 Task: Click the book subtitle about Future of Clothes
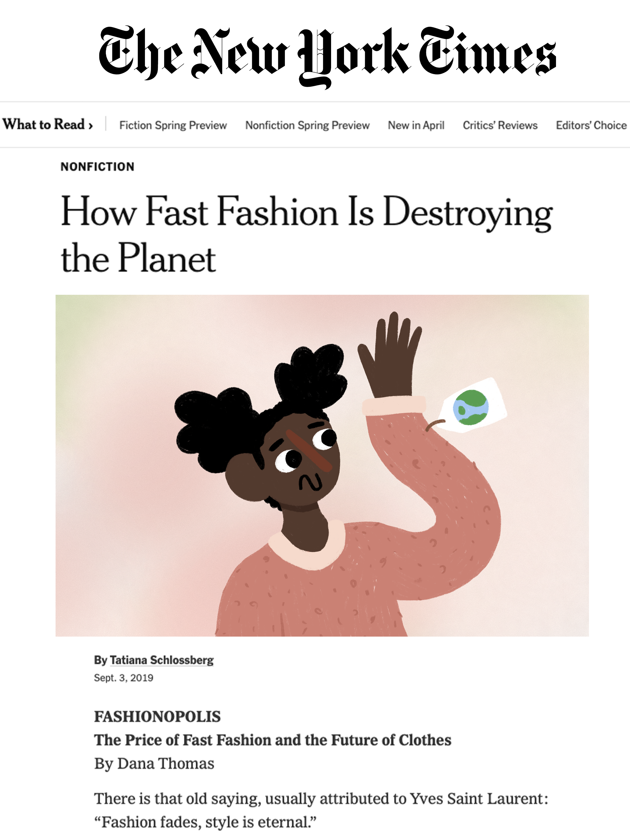(273, 740)
